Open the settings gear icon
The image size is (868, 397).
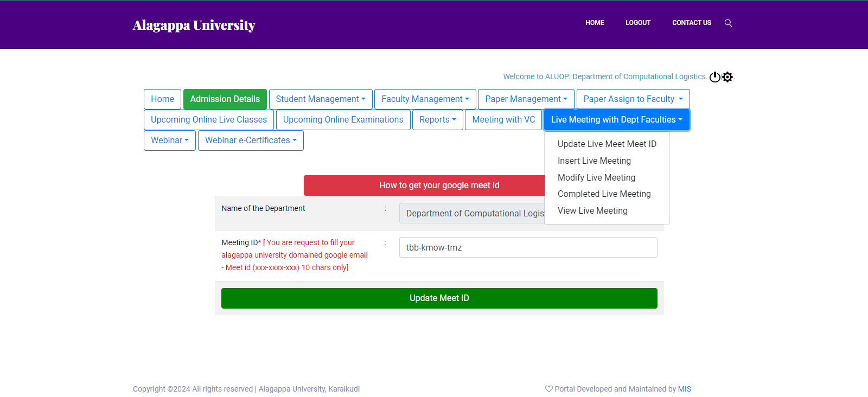tap(727, 77)
